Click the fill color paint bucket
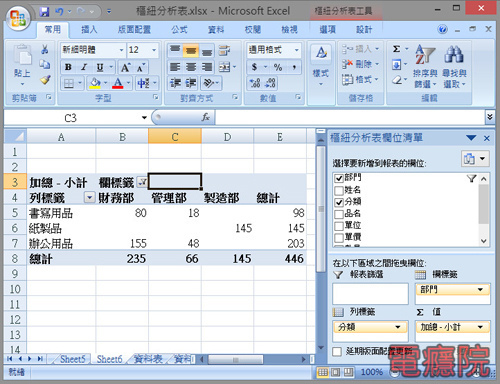 click(x=95, y=83)
